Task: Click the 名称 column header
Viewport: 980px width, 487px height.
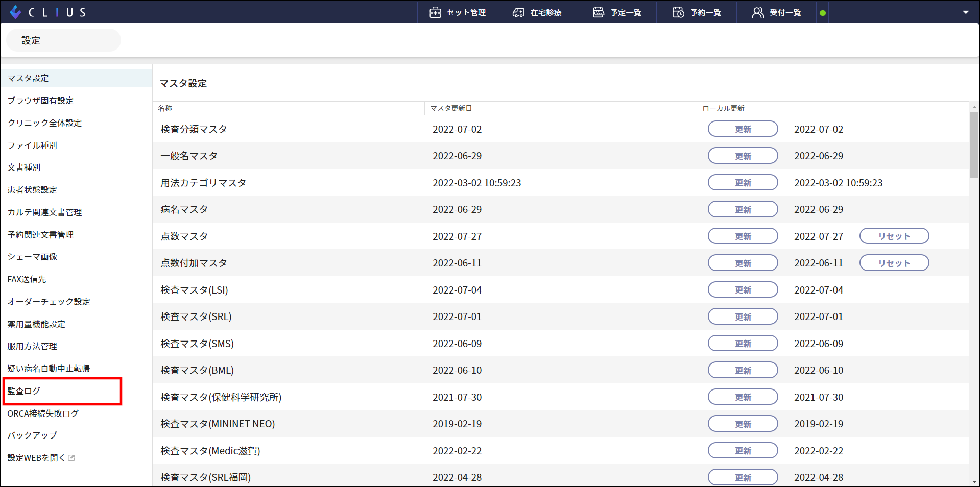Action: pyautogui.click(x=165, y=108)
